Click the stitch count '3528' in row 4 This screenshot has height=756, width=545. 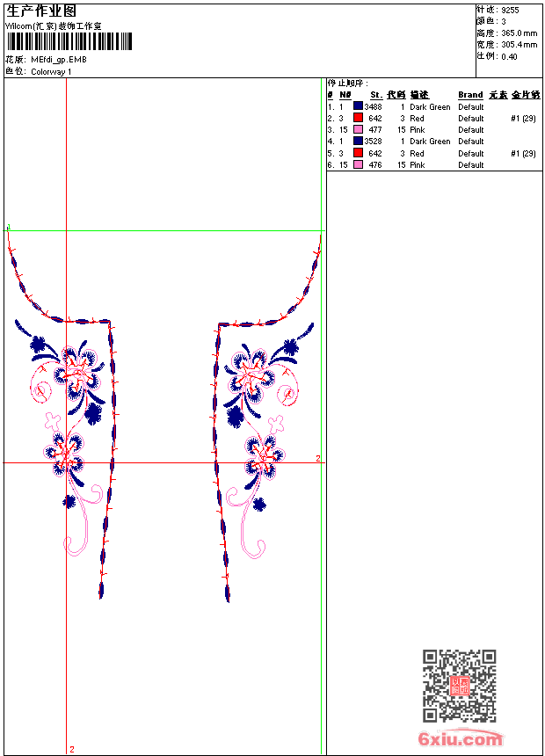pyautogui.click(x=373, y=142)
